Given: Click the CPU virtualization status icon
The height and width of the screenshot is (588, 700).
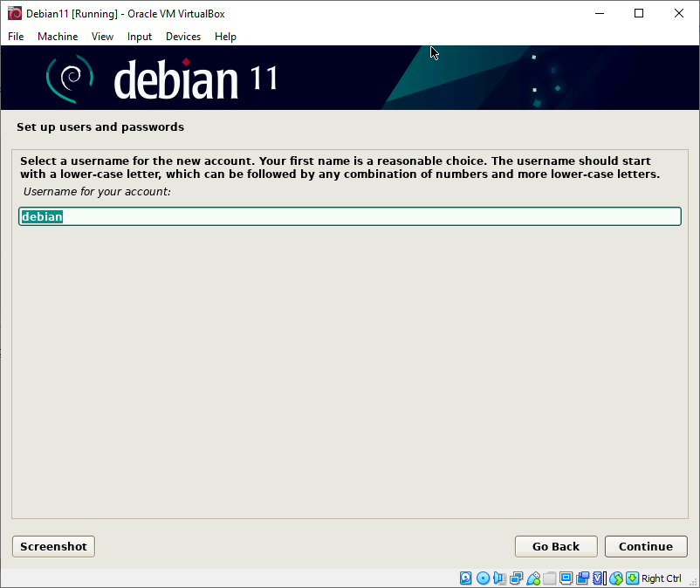Looking at the screenshot, I should 600,578.
